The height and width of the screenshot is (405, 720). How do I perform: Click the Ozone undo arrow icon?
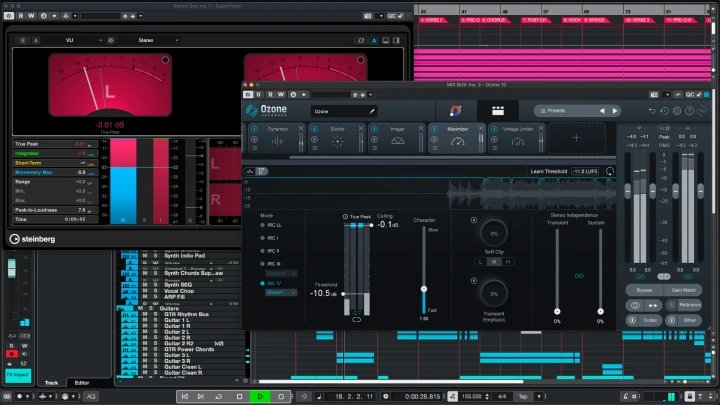(652, 111)
